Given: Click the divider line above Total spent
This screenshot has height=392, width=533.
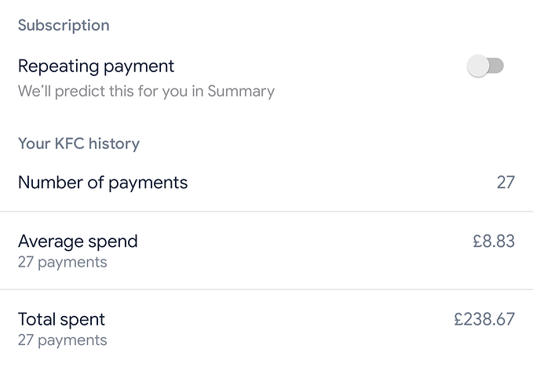Looking at the screenshot, I should (266, 290).
